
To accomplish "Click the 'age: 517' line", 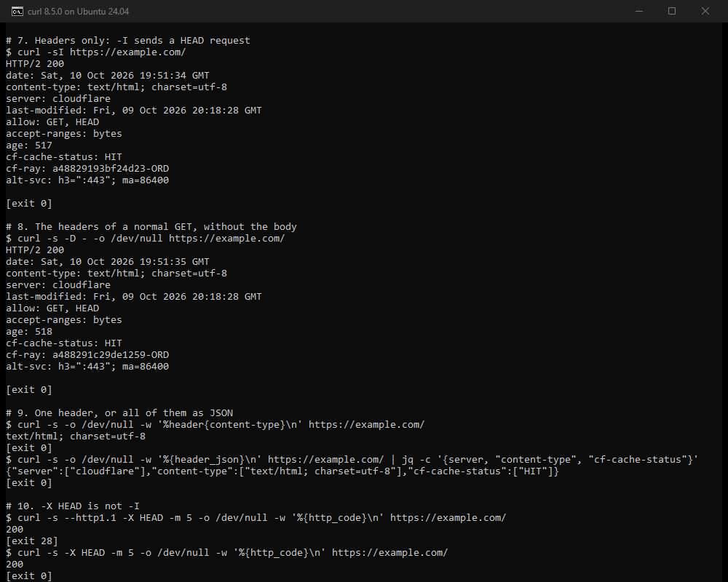I will coord(29,145).
